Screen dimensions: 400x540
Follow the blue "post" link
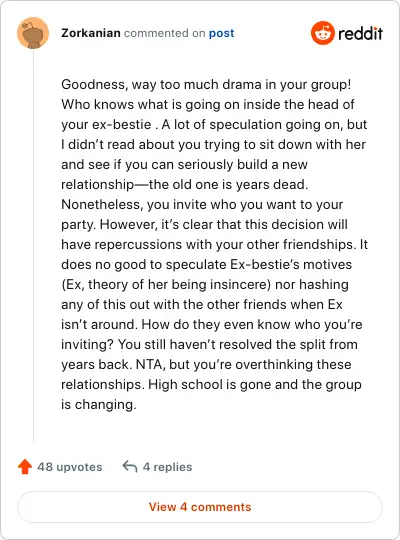pyautogui.click(x=221, y=33)
